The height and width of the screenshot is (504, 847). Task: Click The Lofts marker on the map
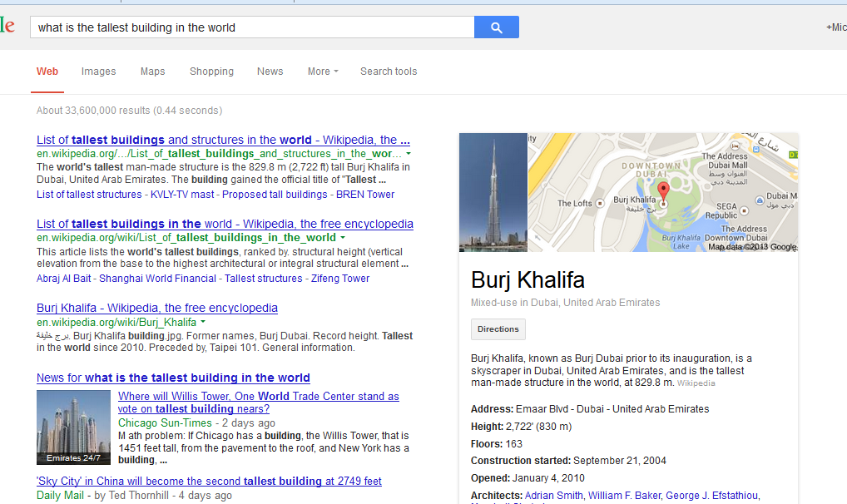tap(600, 203)
